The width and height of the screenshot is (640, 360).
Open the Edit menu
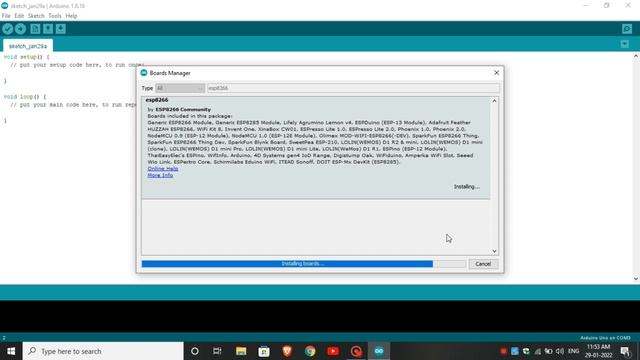coord(19,16)
